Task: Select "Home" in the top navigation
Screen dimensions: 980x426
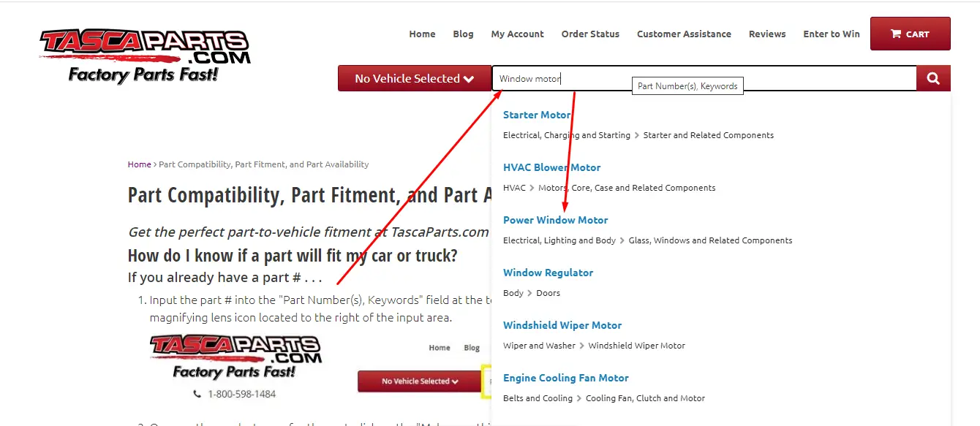Action: 422,34
